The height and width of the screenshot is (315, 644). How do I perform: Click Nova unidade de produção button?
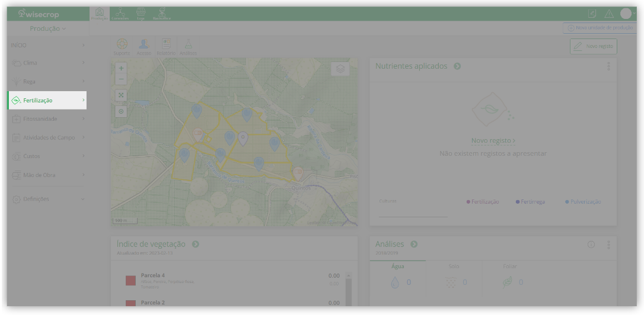[600, 28]
